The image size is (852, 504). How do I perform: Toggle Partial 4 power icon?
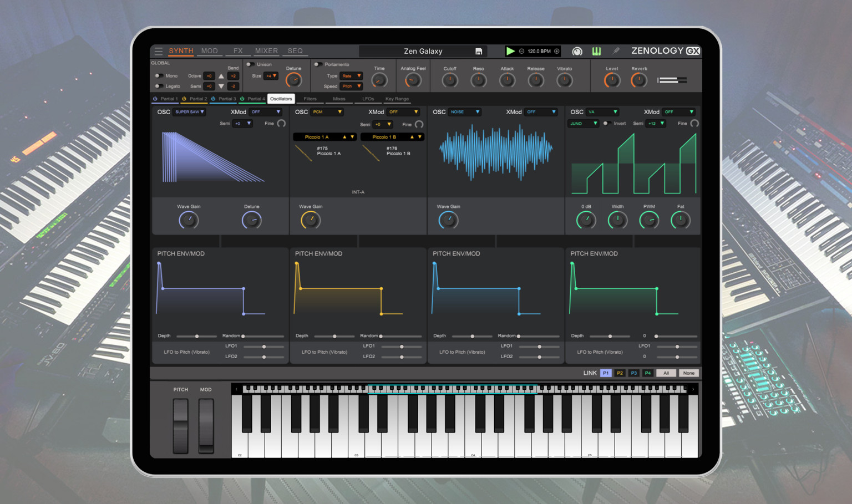coord(242,99)
